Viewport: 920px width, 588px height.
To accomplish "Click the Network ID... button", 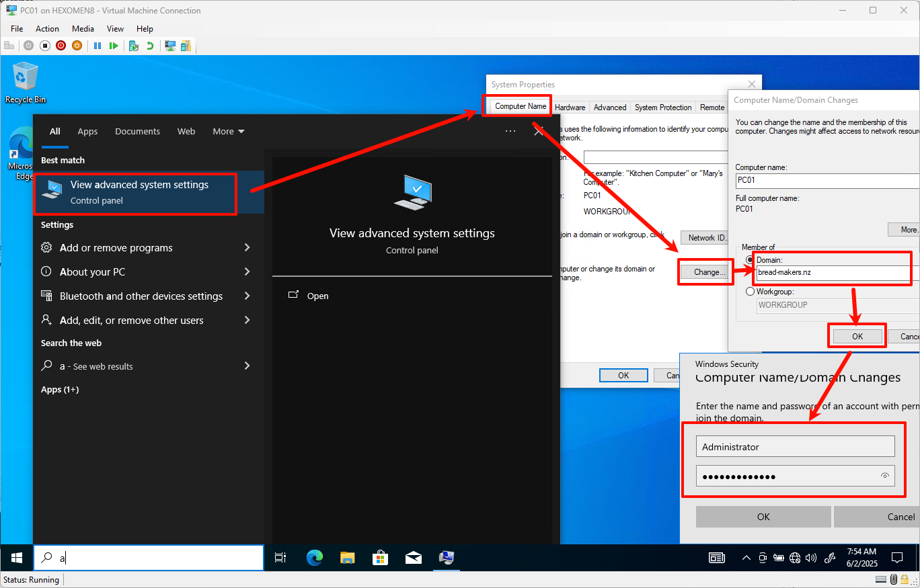I will (706, 238).
